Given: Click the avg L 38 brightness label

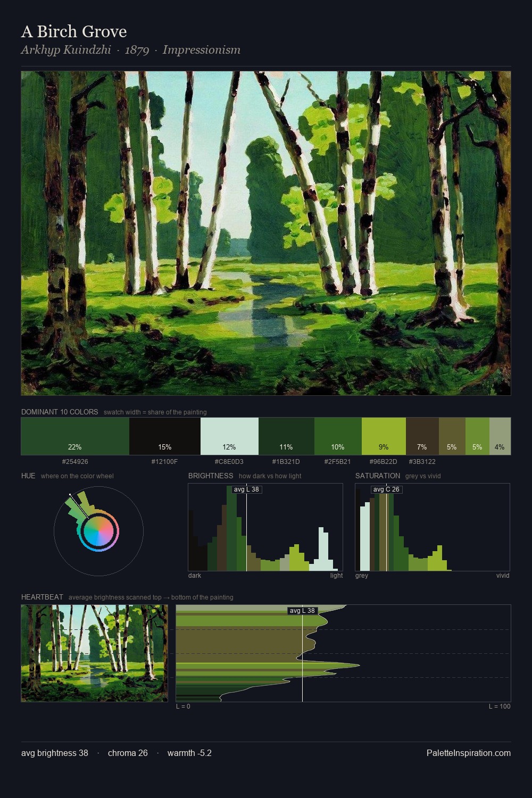Looking at the screenshot, I should tap(246, 489).
